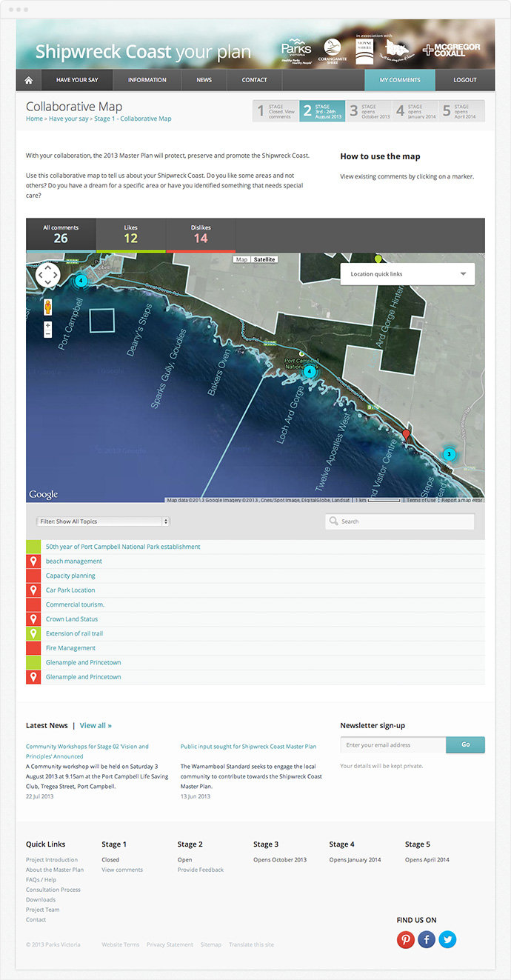
Task: Open the Fire Management comment
Action: (x=70, y=648)
